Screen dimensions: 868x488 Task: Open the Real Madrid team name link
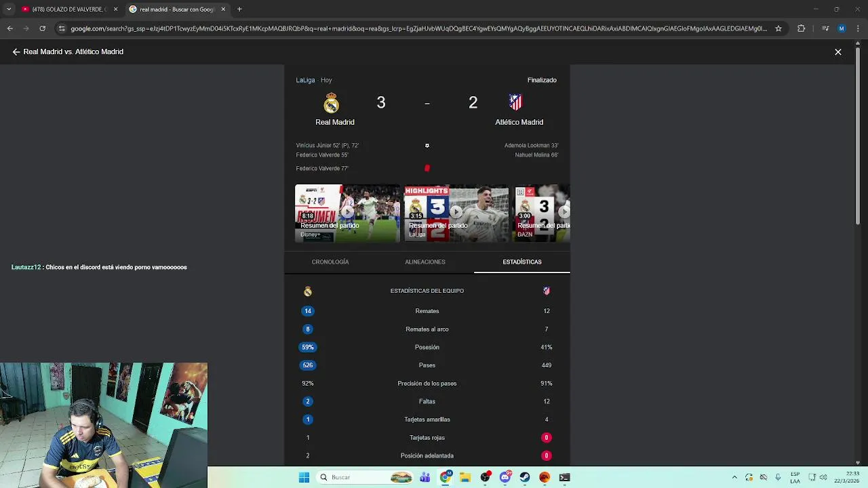point(335,122)
